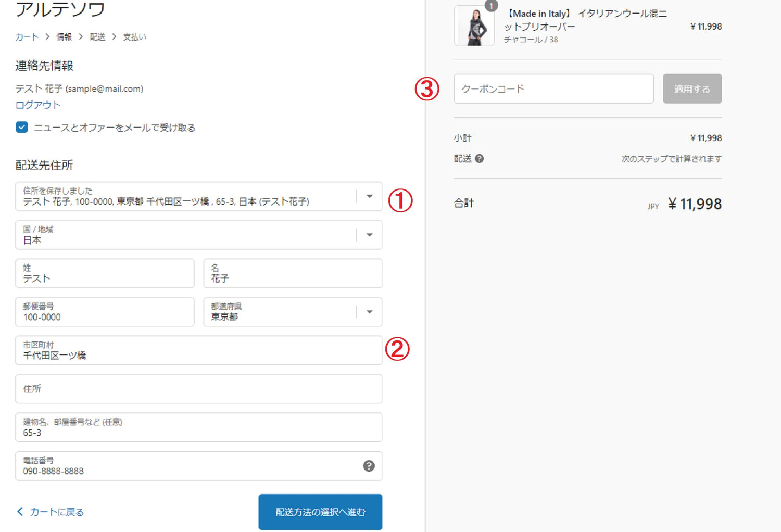Uncheck the newsletter and offers checkbox
This screenshot has width=781, height=532.
coord(22,128)
